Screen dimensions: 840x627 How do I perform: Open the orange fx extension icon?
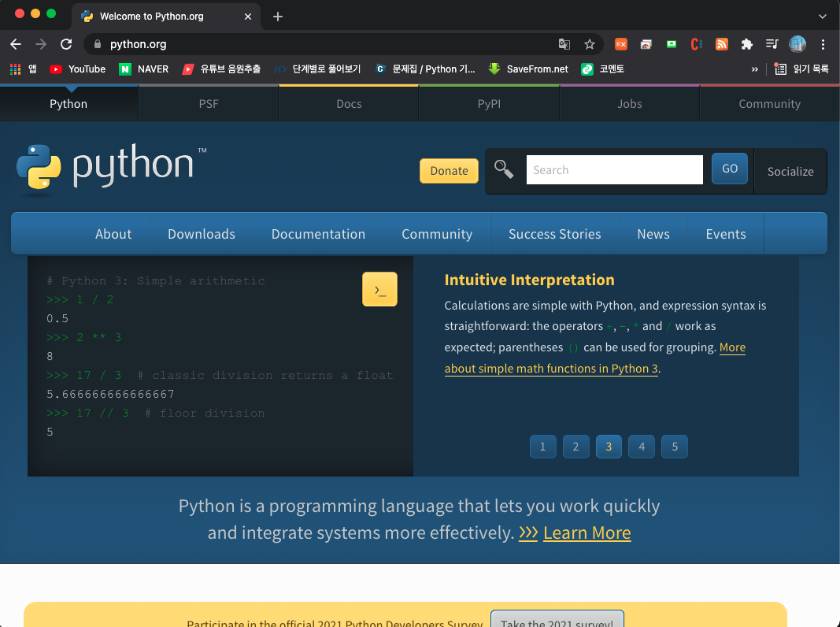(621, 44)
